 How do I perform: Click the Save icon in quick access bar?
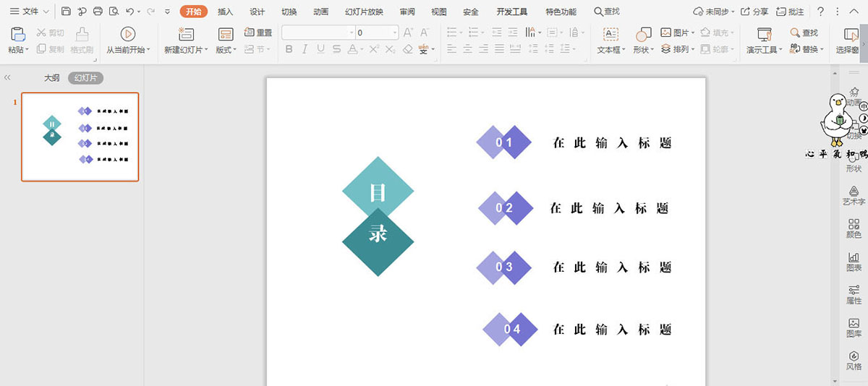[67, 12]
